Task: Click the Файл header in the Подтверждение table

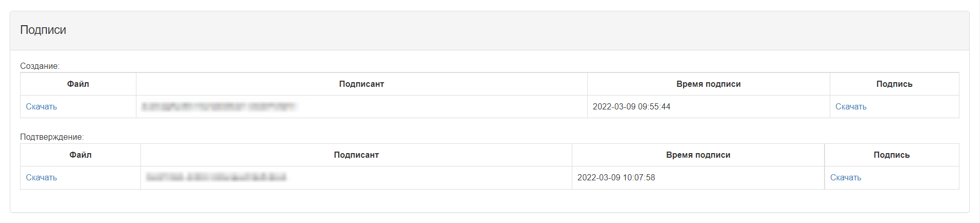Action: pyautogui.click(x=80, y=155)
